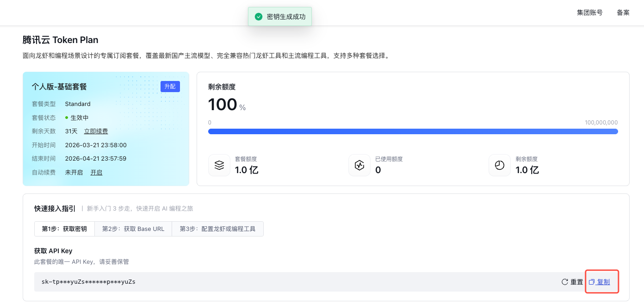This screenshot has height=305, width=644.
Task: Click the 0 value under 已使用额度
Action: [378, 170]
